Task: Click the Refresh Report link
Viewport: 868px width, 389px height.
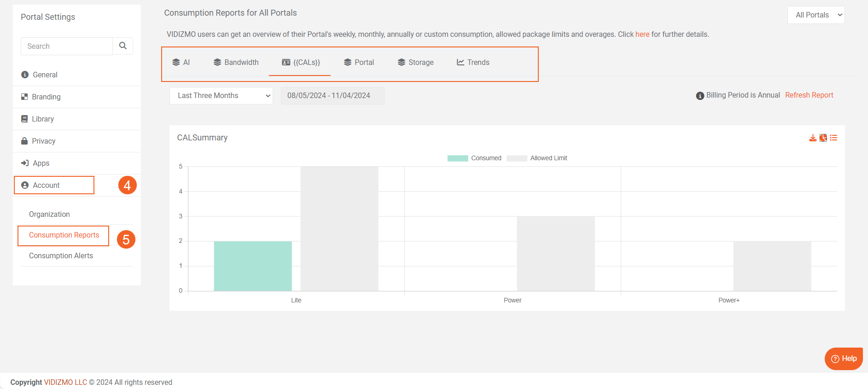Action: (x=809, y=95)
